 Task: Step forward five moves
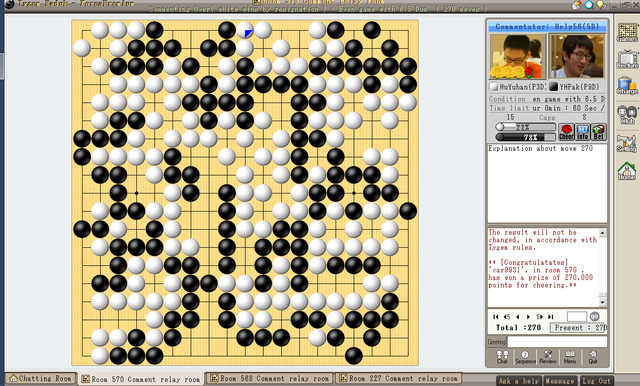539,317
